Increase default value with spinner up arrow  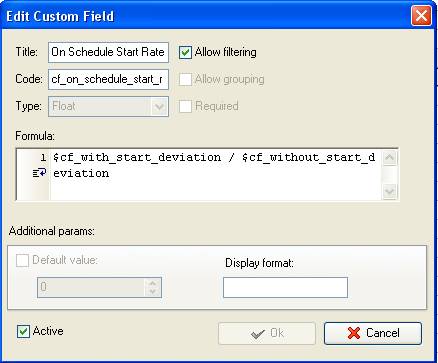(x=153, y=283)
